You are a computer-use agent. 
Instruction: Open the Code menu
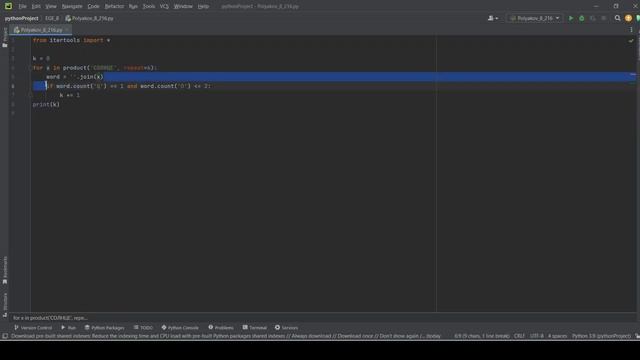93,6
